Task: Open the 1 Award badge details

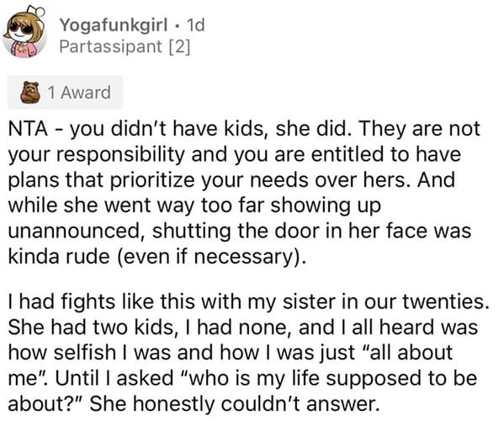Action: (x=66, y=93)
